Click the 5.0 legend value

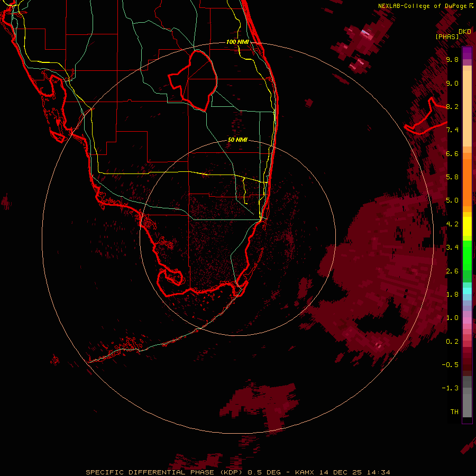point(452,200)
